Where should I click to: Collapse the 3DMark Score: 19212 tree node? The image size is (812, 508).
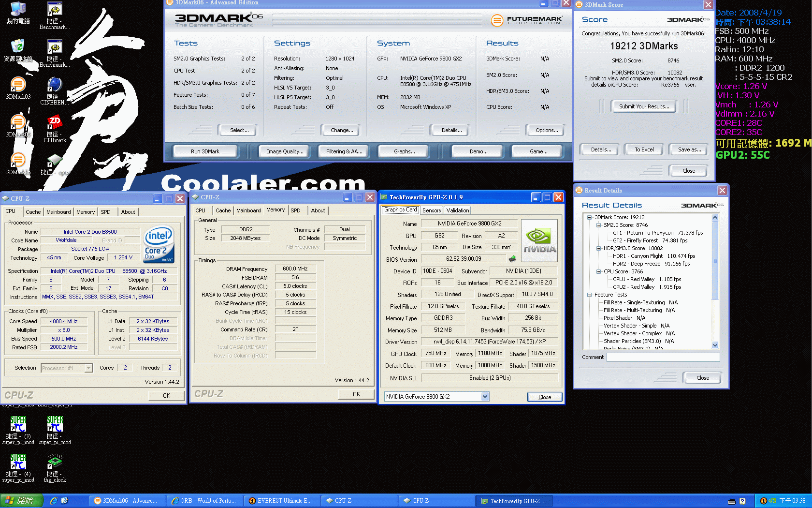(x=589, y=217)
